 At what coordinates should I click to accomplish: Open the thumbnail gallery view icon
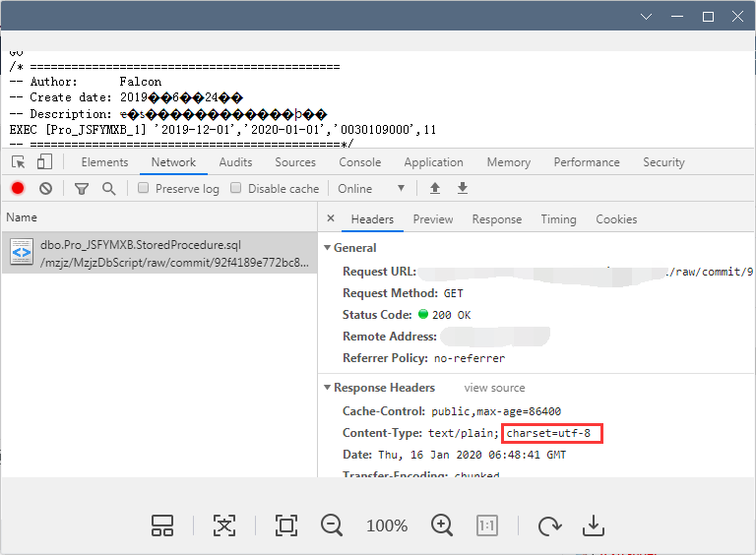(x=162, y=525)
